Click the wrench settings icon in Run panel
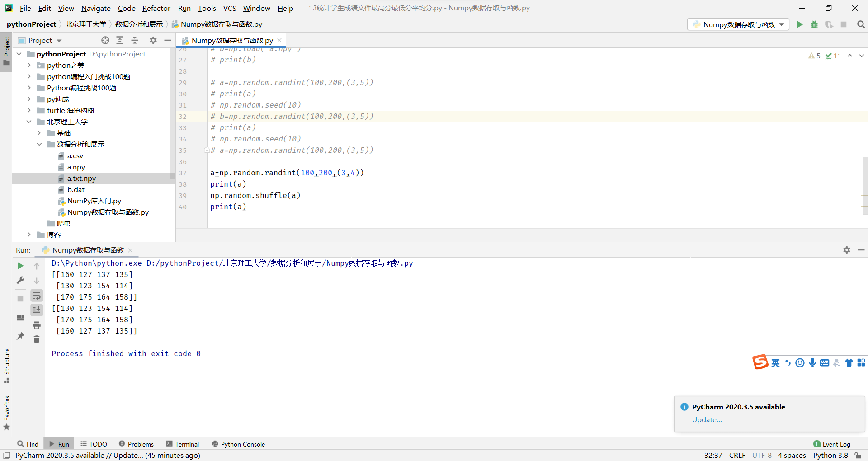 click(20, 280)
